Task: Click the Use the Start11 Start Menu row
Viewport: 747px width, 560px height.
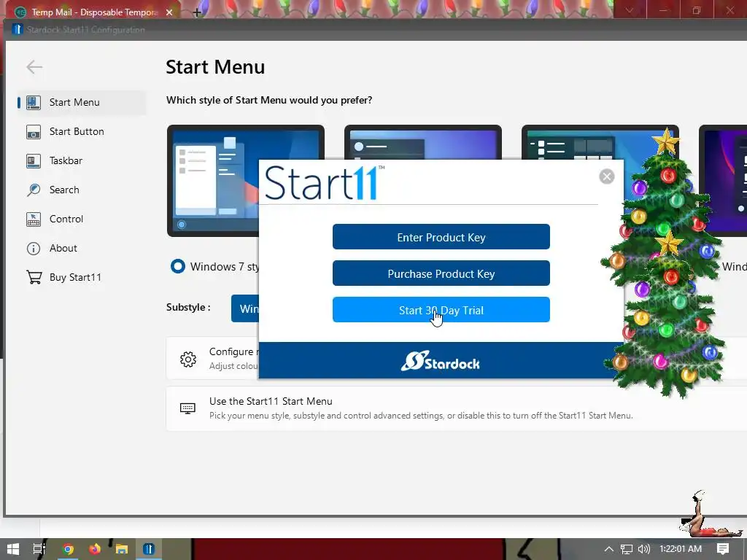Action: point(457,408)
